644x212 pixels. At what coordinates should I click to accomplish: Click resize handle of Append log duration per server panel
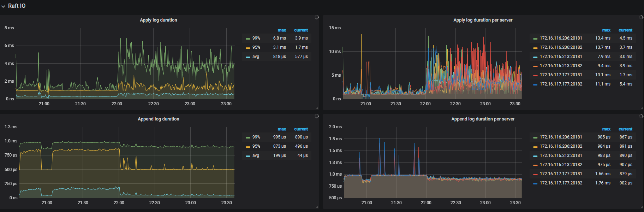(642, 207)
